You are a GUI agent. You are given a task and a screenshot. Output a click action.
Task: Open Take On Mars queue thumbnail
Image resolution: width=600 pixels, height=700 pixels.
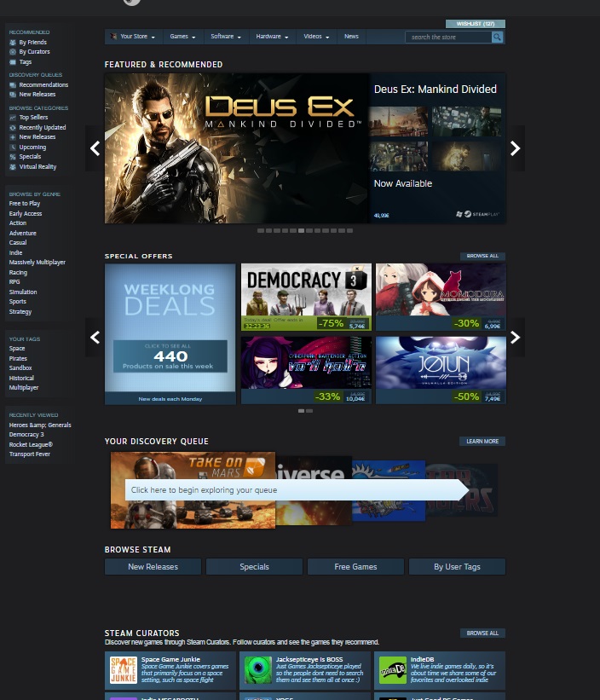tap(193, 490)
